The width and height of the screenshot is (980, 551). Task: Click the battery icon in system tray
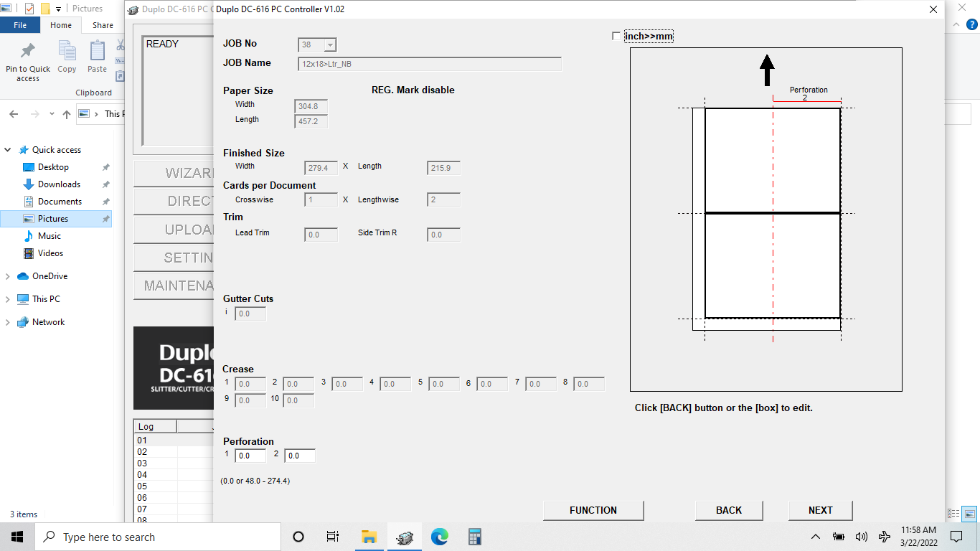click(838, 537)
